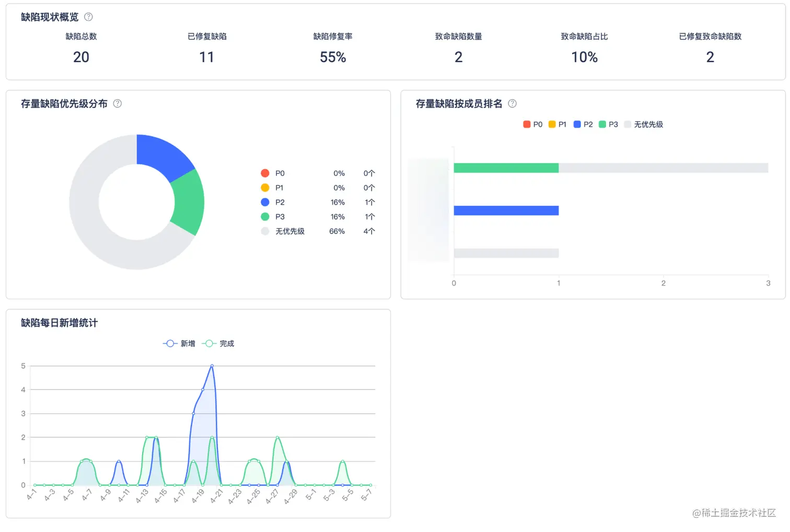This screenshot has height=532, width=790.
Task: Toggle 无优先级 legend in member ranking chart
Action: coord(644,124)
